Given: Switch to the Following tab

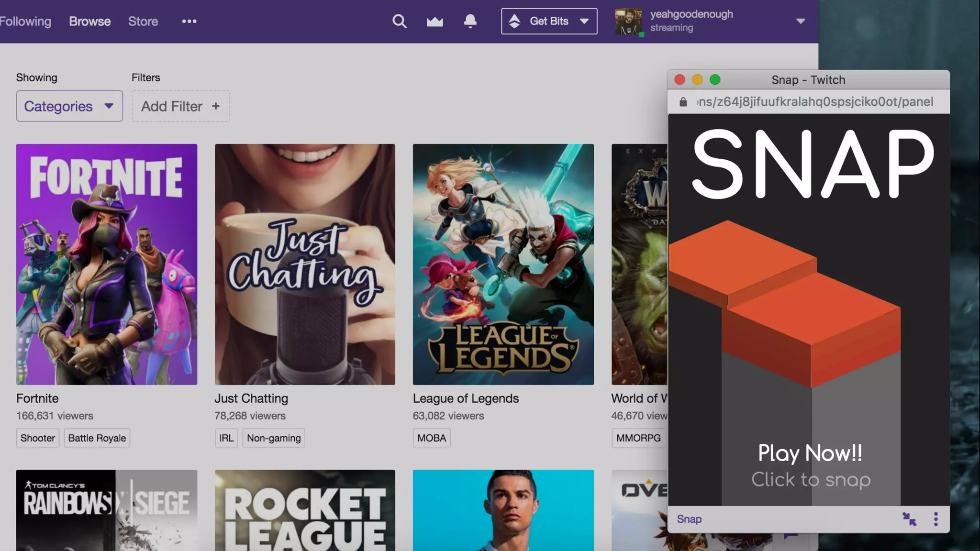Looking at the screenshot, I should pos(25,21).
